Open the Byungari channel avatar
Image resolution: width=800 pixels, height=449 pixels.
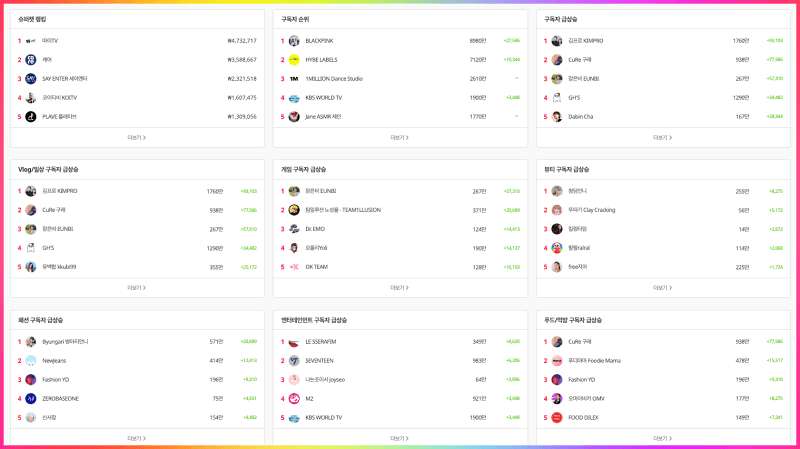[x=31, y=342]
